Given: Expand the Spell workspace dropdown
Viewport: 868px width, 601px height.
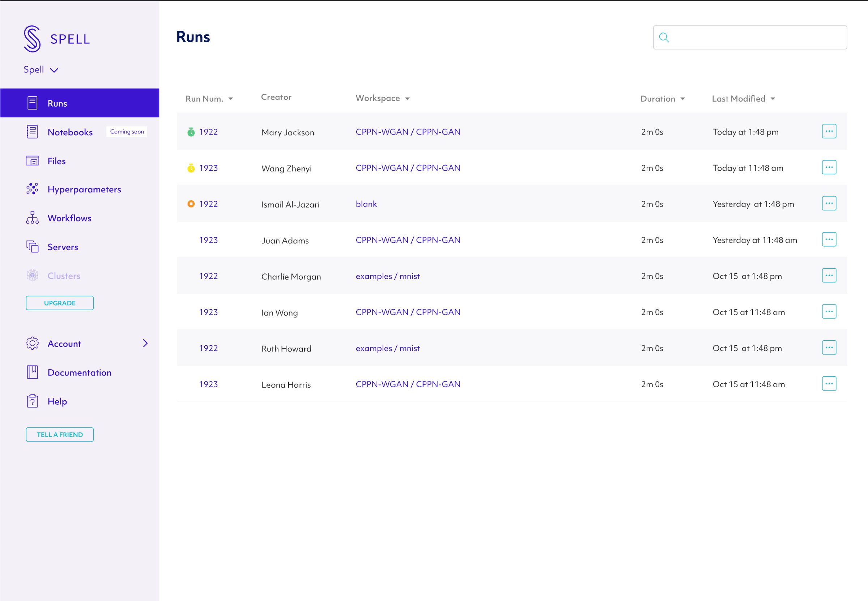Looking at the screenshot, I should tap(54, 70).
